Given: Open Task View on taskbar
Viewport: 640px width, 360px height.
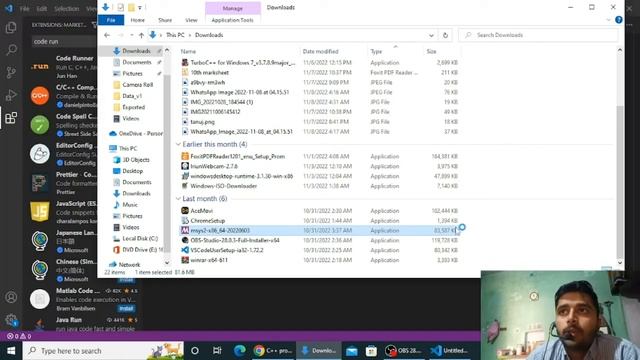Looking at the screenshot, I should click(217, 351).
